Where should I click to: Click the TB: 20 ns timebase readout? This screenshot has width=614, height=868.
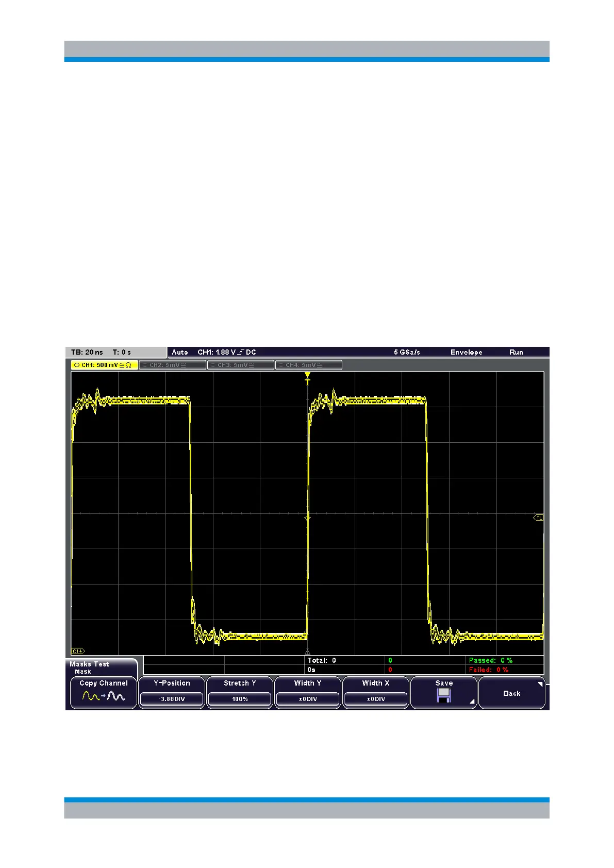(87, 352)
